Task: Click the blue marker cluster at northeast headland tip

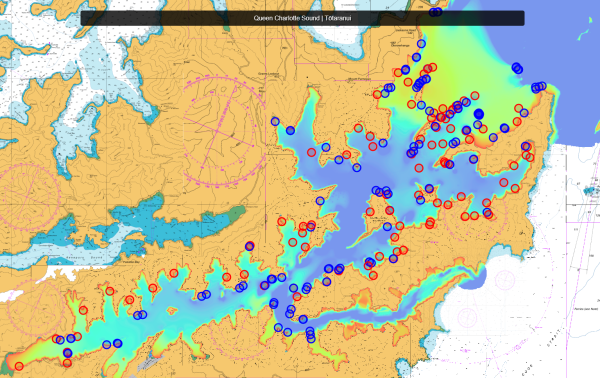Action: click(x=539, y=87)
